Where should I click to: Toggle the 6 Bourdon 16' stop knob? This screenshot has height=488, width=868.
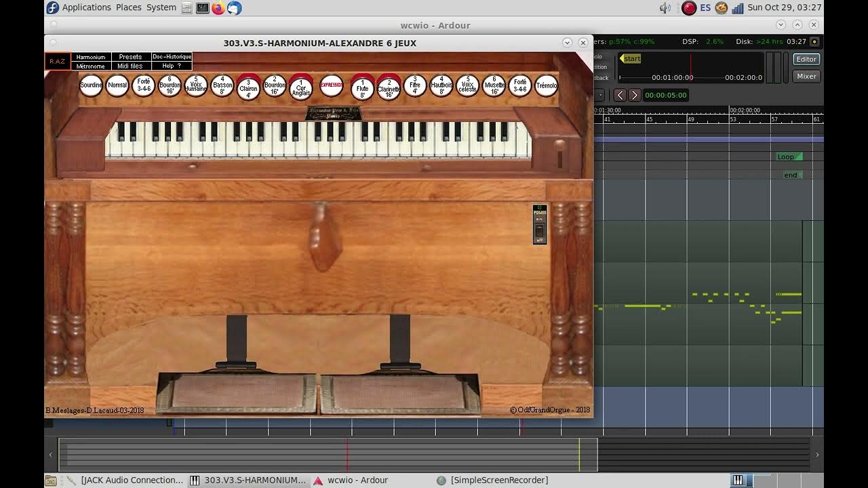pyautogui.click(x=170, y=85)
